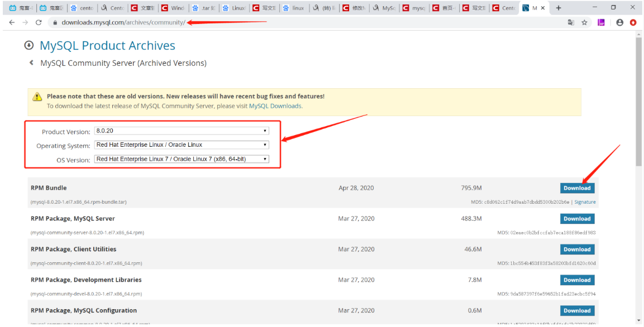Open the Product Version dropdown
The width and height of the screenshot is (644, 327).
point(182,131)
